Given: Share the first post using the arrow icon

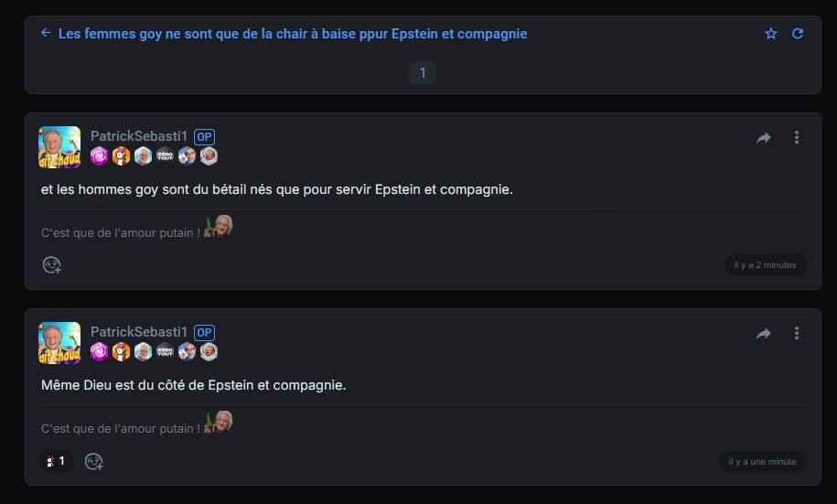Looking at the screenshot, I should coord(763,138).
